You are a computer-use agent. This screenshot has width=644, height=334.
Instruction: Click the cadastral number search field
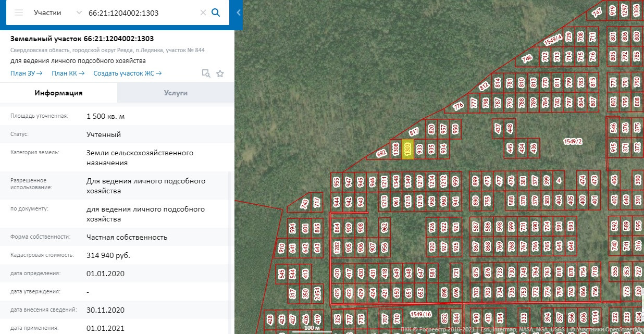141,13
